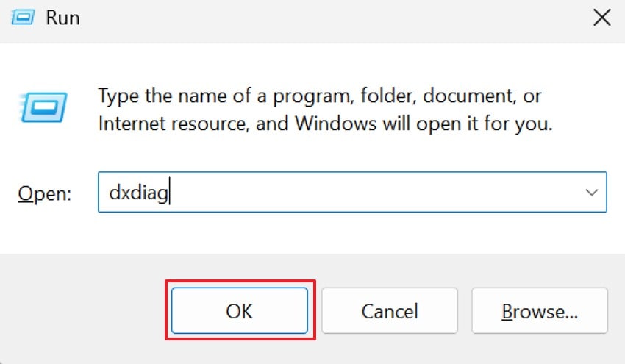Click the typed 'dxdiag' text

(139, 193)
